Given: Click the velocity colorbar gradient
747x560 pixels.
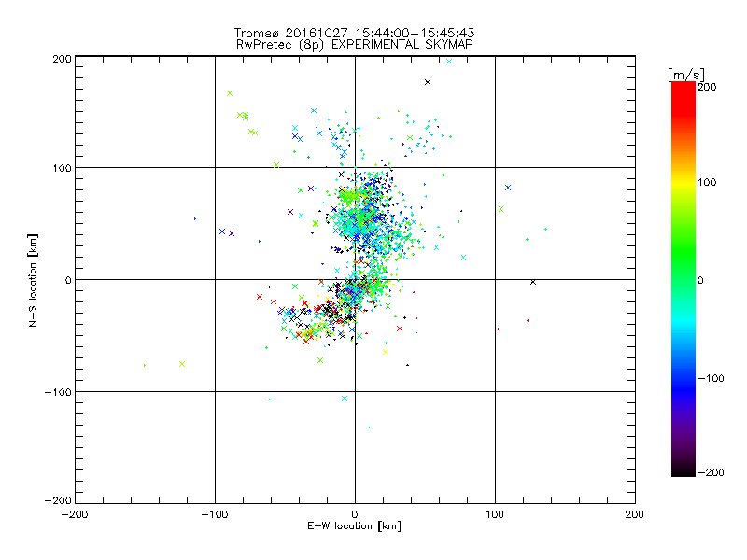Looking at the screenshot, I should (684, 279).
